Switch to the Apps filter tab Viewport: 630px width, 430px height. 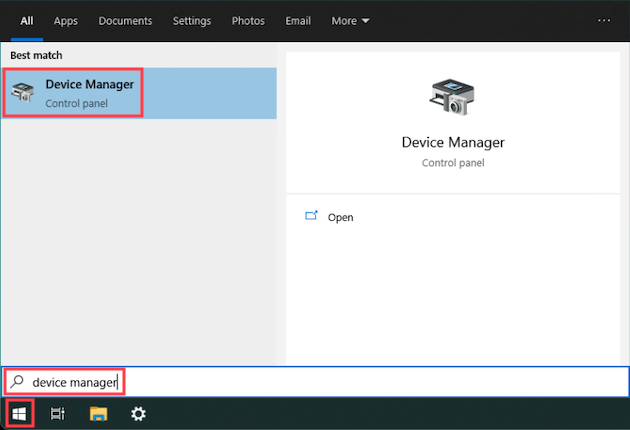point(66,20)
